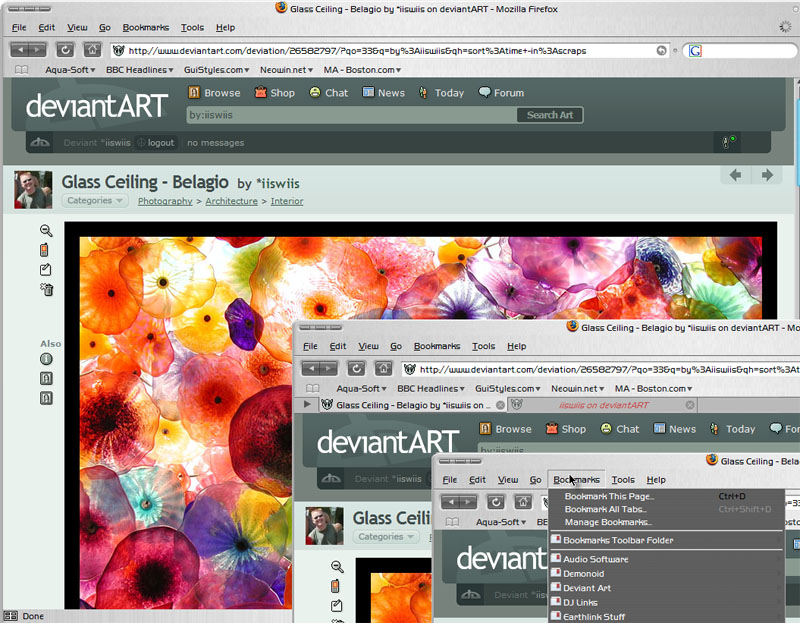Open the BBC Headlines feed dropdown

tap(143, 70)
